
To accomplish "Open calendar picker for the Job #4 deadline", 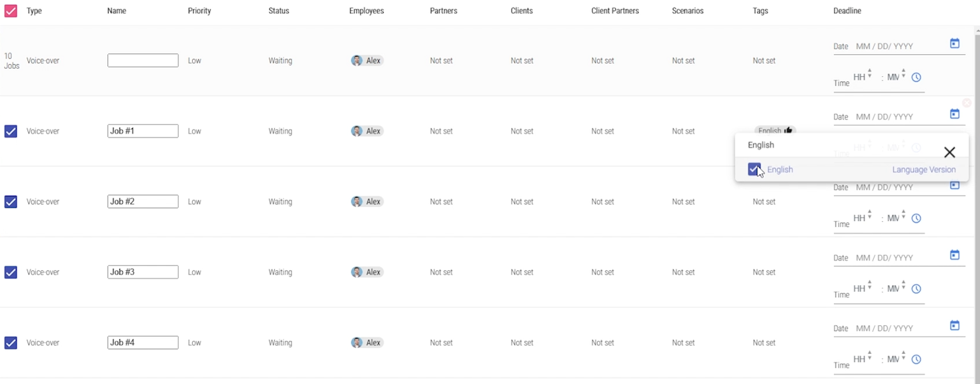I will pyautogui.click(x=955, y=326).
